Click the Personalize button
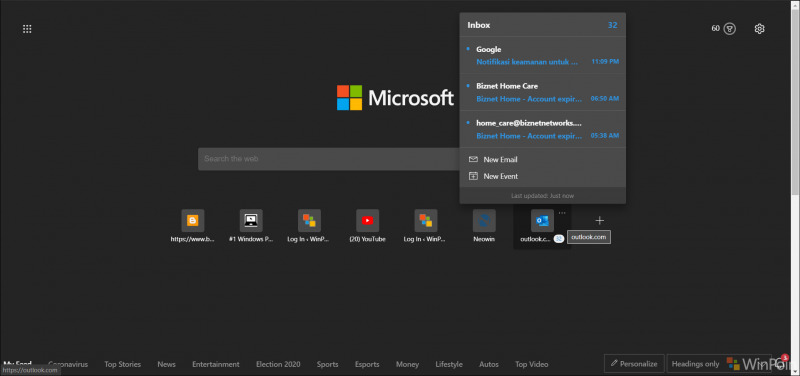This screenshot has height=376, width=800. (634, 364)
